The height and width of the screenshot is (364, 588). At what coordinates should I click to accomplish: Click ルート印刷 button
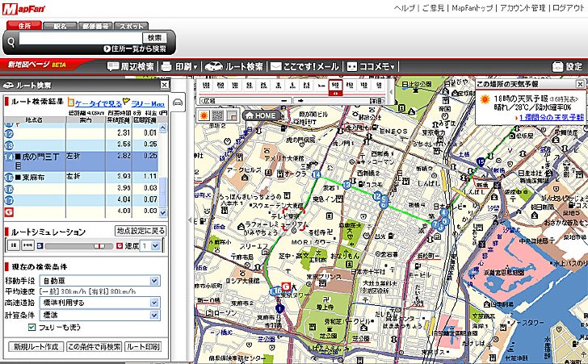tap(143, 347)
